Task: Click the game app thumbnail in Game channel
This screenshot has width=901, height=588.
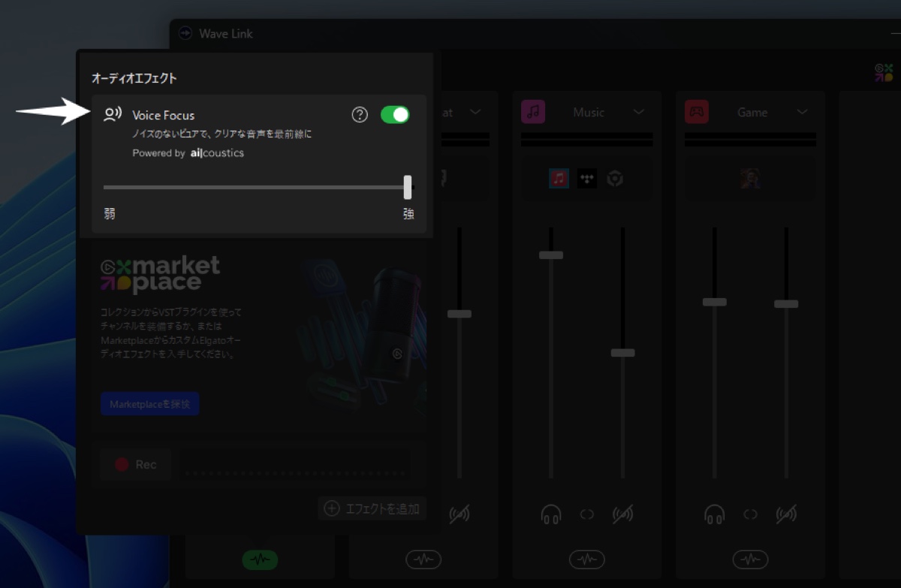Action: click(750, 179)
